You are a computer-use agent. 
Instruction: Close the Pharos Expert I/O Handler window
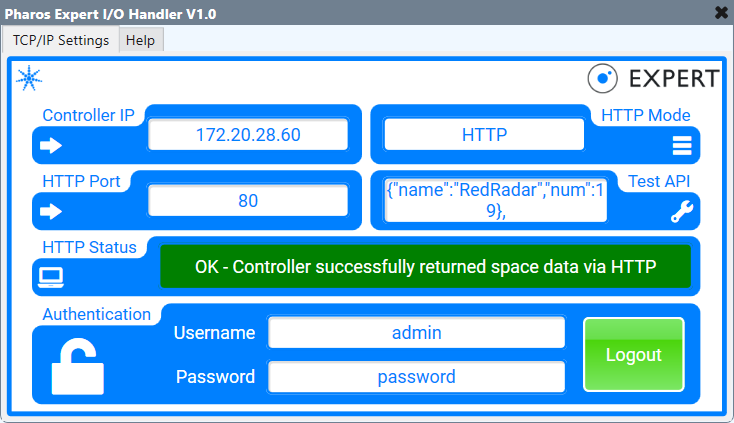click(722, 13)
